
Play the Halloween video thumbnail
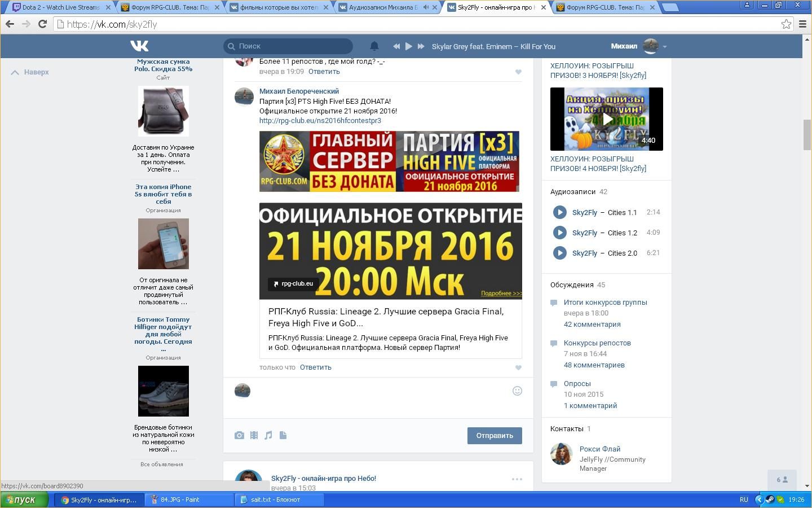(x=607, y=119)
